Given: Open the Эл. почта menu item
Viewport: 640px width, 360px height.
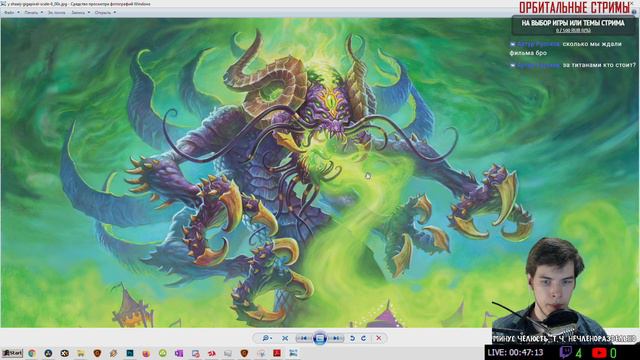Looking at the screenshot, I should pos(56,13).
